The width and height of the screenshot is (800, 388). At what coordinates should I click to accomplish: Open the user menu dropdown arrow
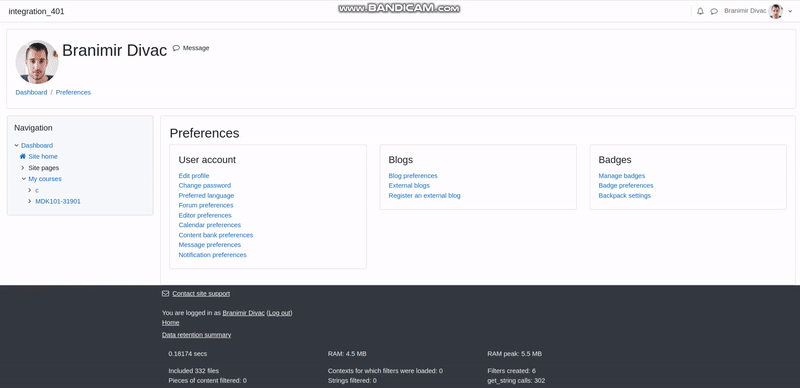tap(790, 11)
